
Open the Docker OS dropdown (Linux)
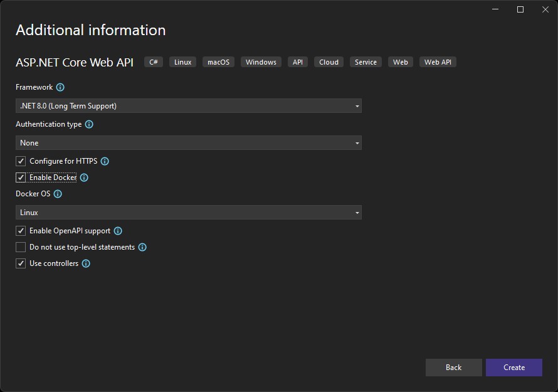pyautogui.click(x=189, y=212)
